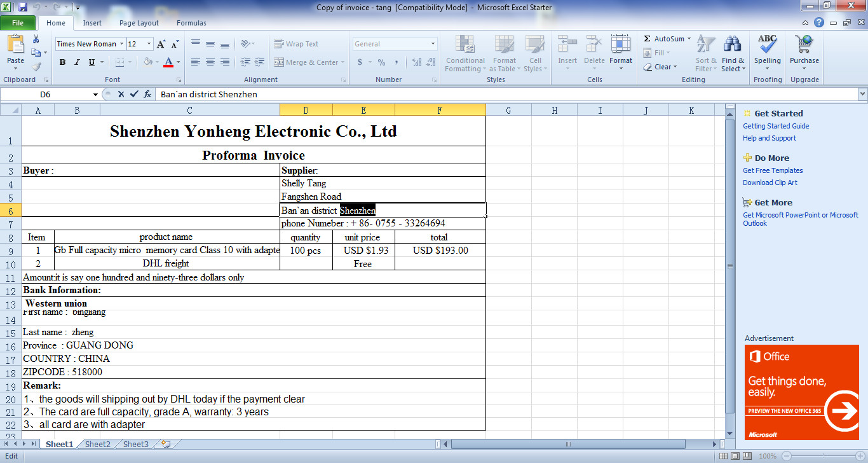Apply the Comma Style format
Viewport: 868px width, 463px height.
pos(397,62)
